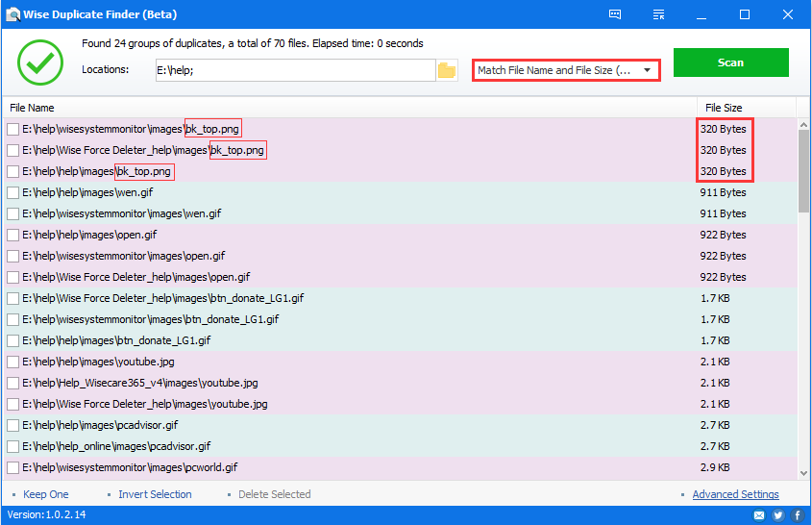
Task: Click the Found 24 groups summary text
Action: click(x=252, y=43)
